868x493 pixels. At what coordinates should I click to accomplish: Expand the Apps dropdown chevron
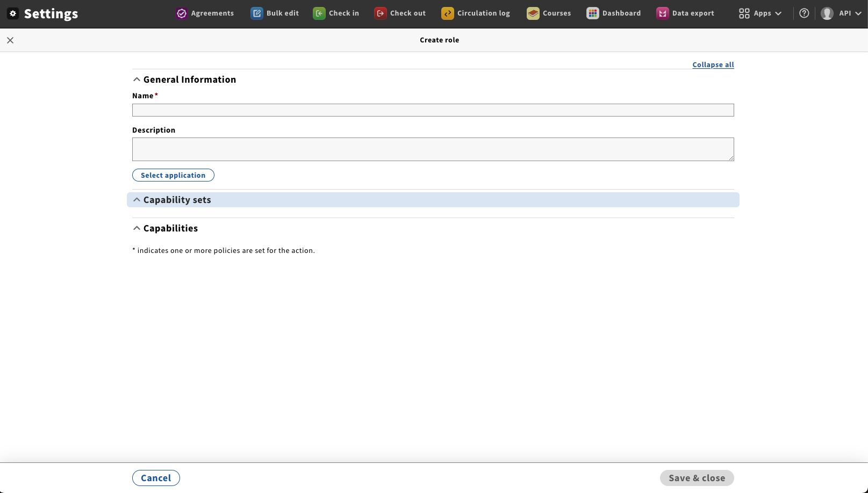(778, 13)
